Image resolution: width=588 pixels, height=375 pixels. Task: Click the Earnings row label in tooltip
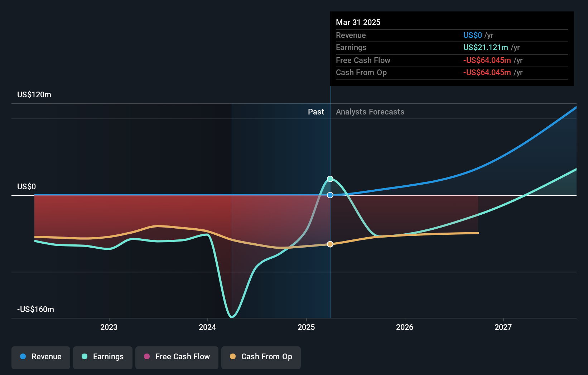[x=351, y=48]
